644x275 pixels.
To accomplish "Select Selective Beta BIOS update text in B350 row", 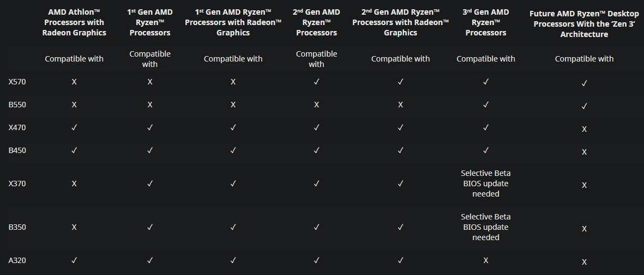I will click(x=485, y=227).
